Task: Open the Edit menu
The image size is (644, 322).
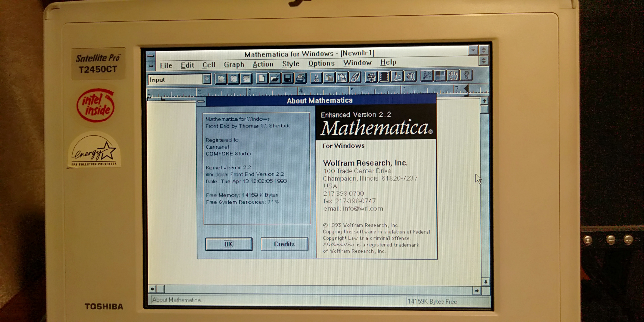Action: pos(187,65)
